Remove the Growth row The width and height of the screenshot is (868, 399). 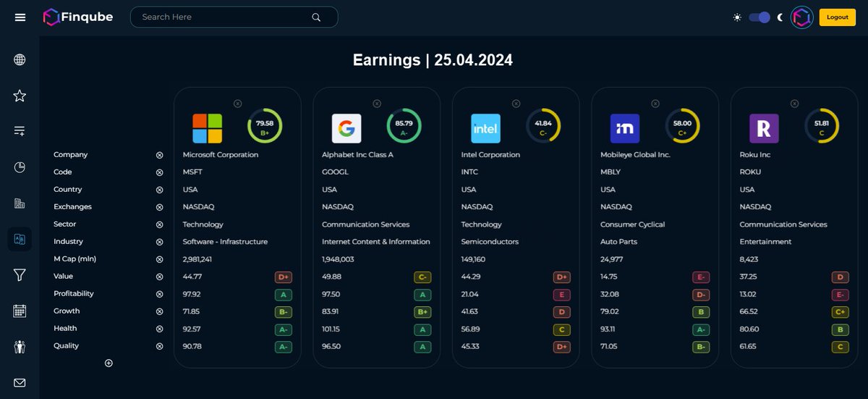pyautogui.click(x=160, y=311)
